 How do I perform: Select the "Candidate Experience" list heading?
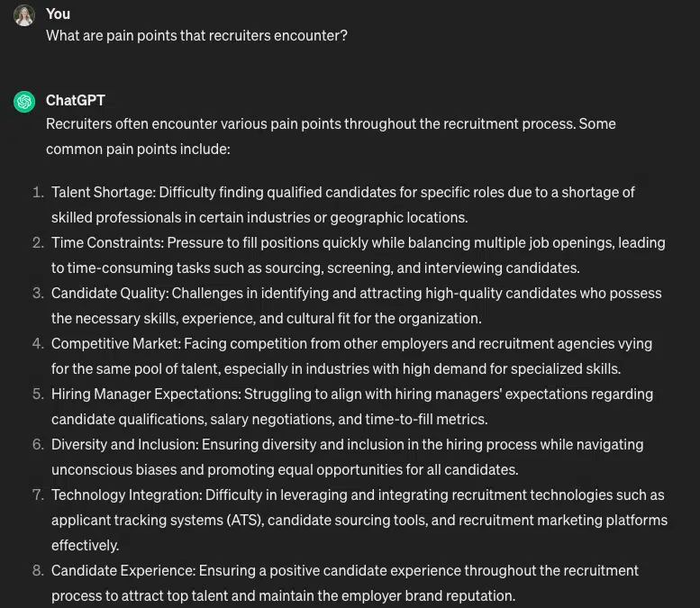click(x=123, y=570)
